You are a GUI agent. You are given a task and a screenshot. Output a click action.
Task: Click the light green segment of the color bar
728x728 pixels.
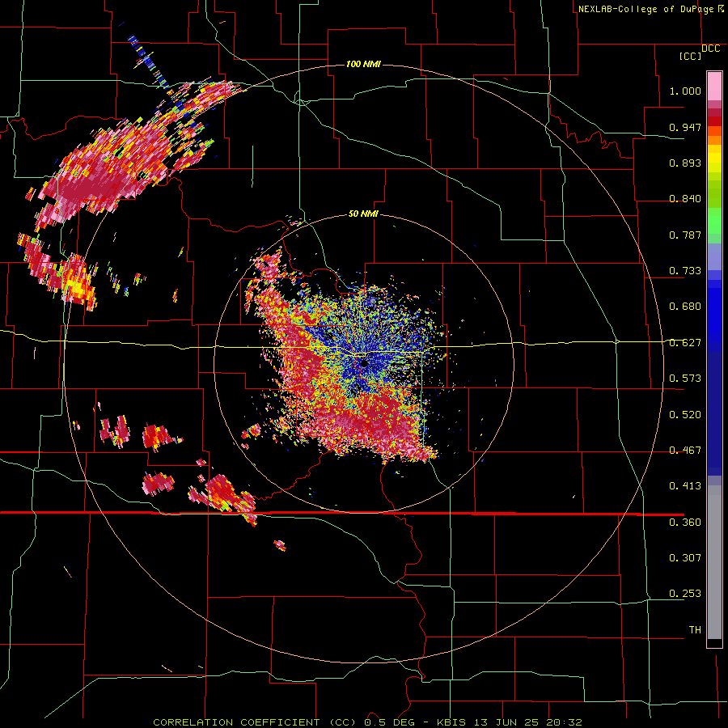point(714,221)
